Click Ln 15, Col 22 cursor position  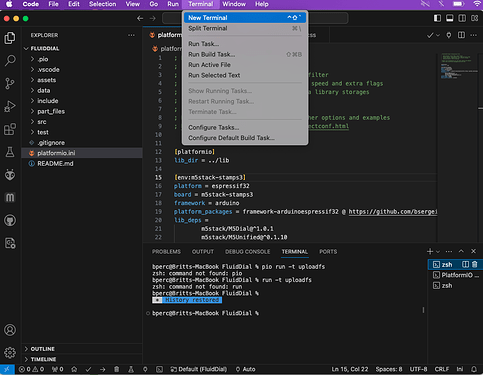click(x=350, y=369)
